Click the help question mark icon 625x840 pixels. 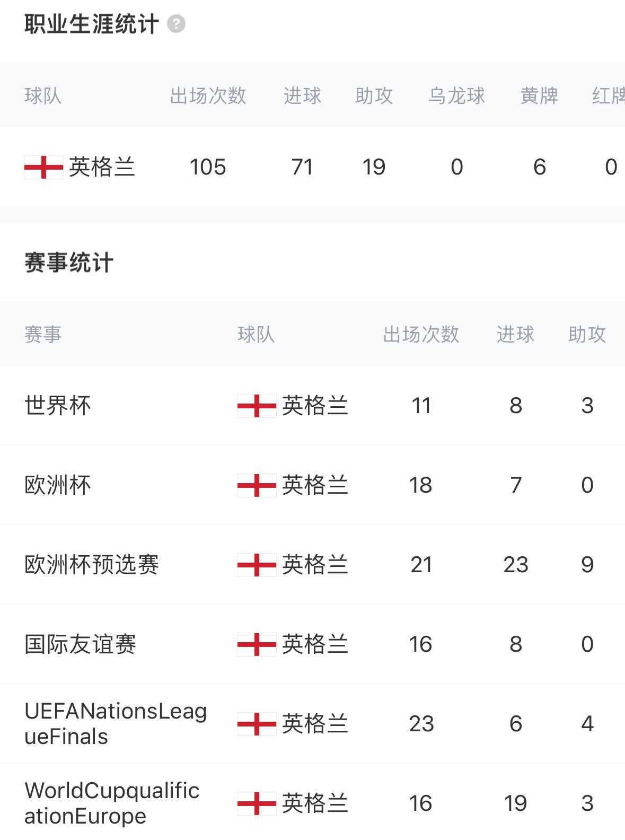click(176, 24)
